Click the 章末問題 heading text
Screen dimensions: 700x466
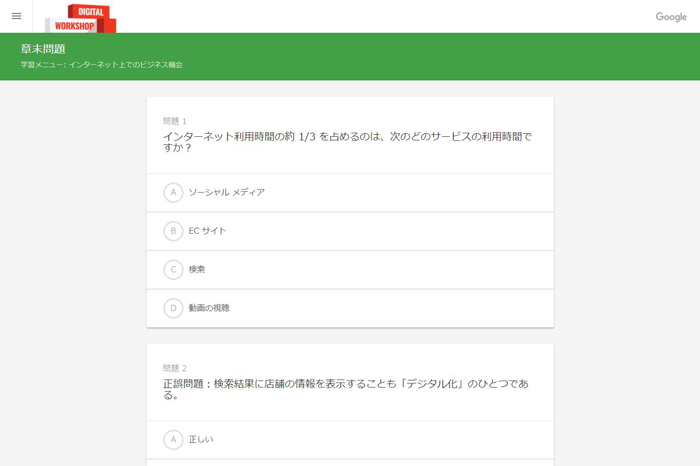(43, 49)
